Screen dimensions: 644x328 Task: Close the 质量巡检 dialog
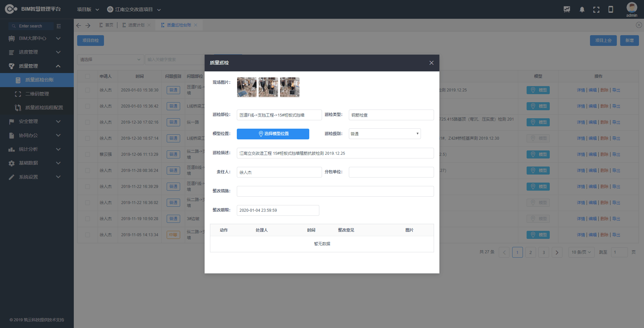point(431,63)
